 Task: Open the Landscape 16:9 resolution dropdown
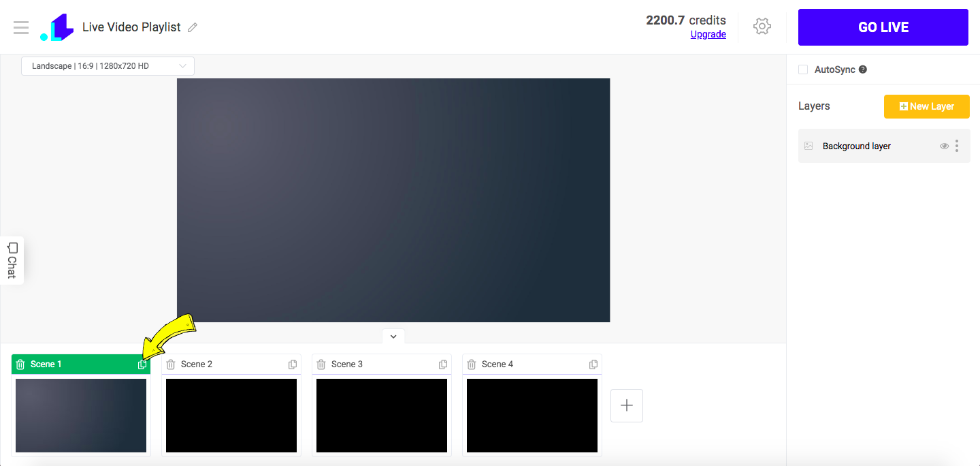(x=108, y=66)
